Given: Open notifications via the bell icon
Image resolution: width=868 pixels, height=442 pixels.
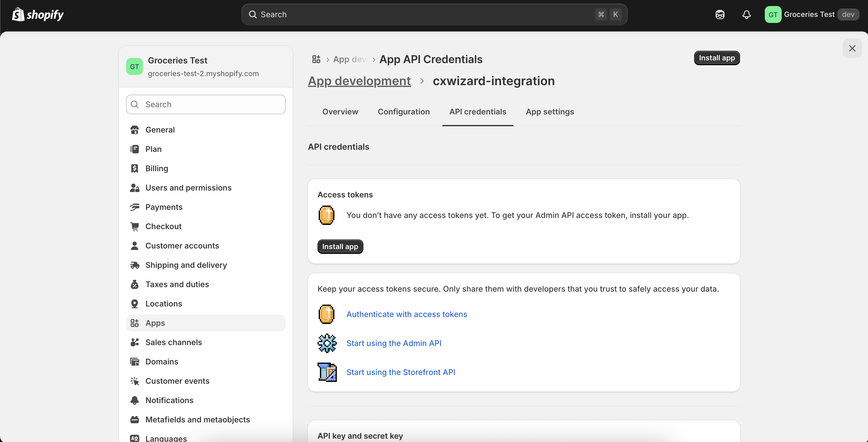Looking at the screenshot, I should click(x=746, y=14).
